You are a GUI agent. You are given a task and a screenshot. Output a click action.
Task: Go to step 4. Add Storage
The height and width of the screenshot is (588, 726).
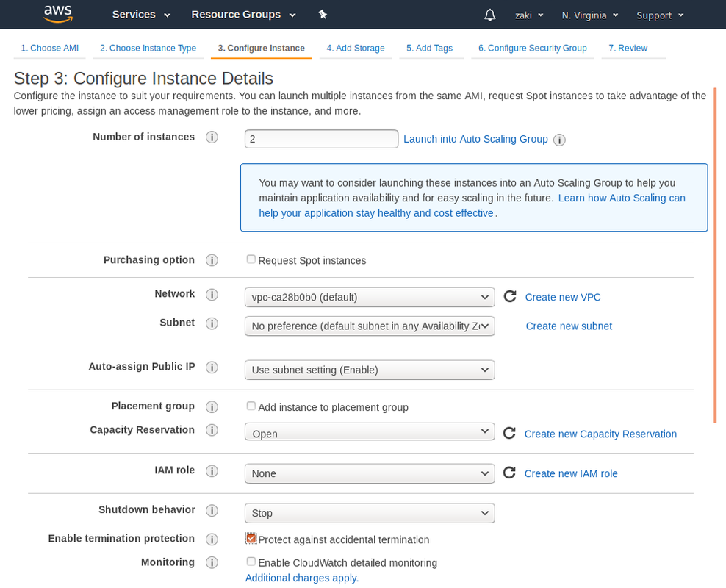(356, 49)
